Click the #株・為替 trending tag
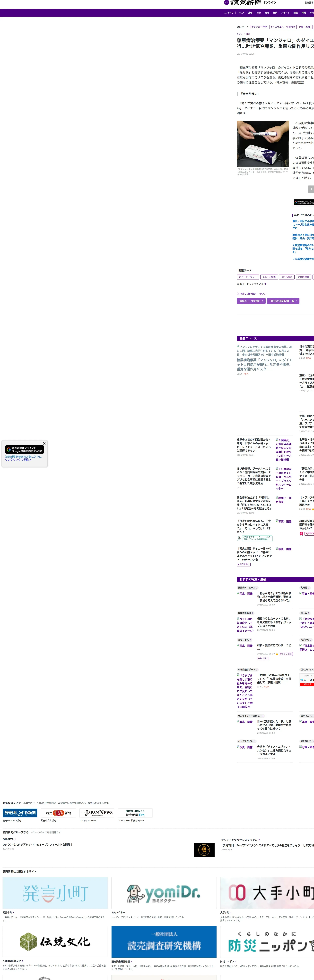Viewport: 314px width, 980px height. pos(305,27)
